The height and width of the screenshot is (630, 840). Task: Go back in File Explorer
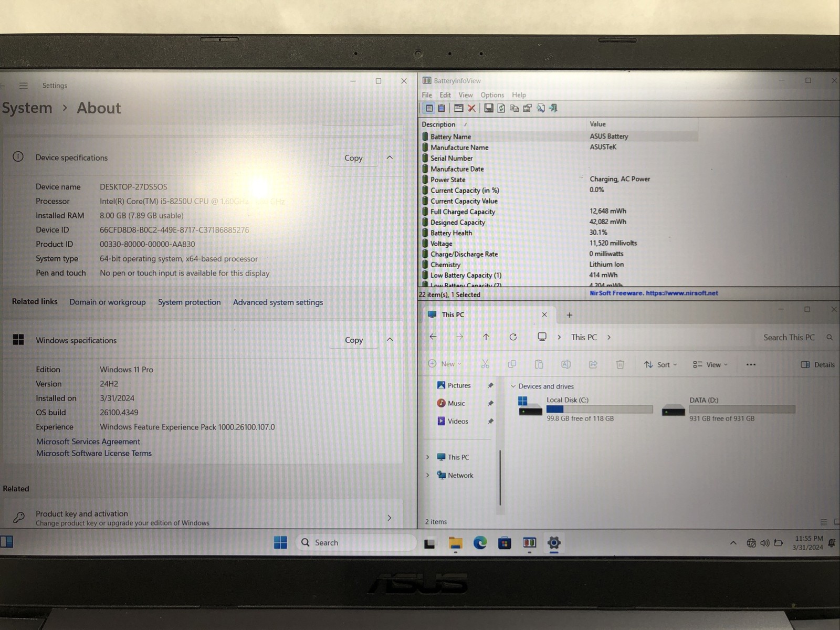coord(433,337)
